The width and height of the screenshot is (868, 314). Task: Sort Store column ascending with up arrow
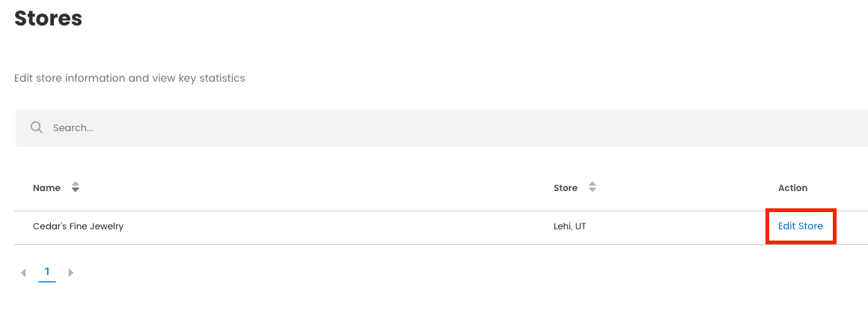592,184
